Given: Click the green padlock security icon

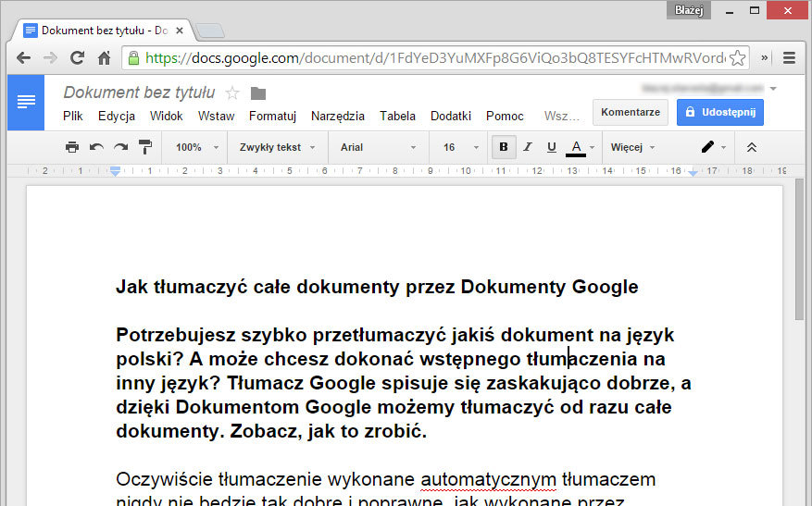Looking at the screenshot, I should pos(133,58).
